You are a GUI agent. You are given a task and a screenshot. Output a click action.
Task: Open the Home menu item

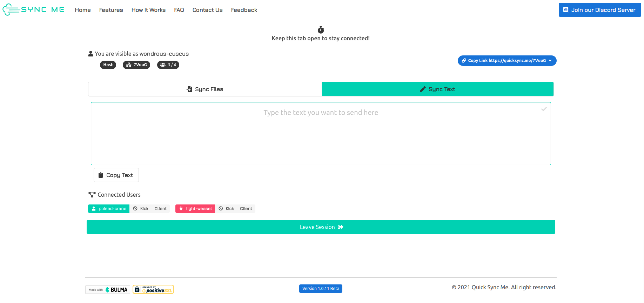coord(83,10)
